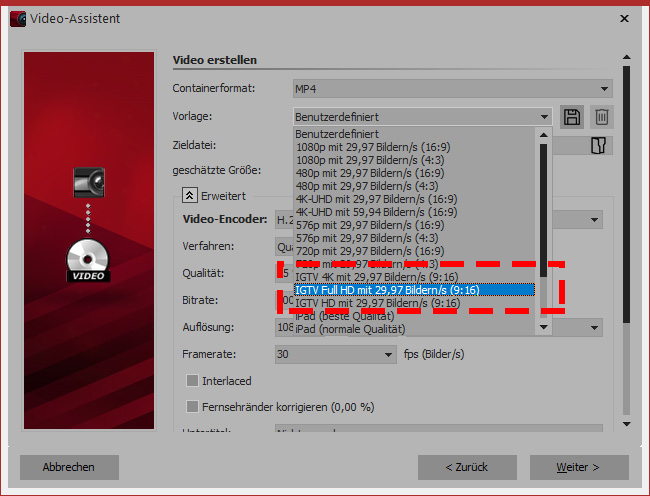Click the Qualität label

(203, 273)
